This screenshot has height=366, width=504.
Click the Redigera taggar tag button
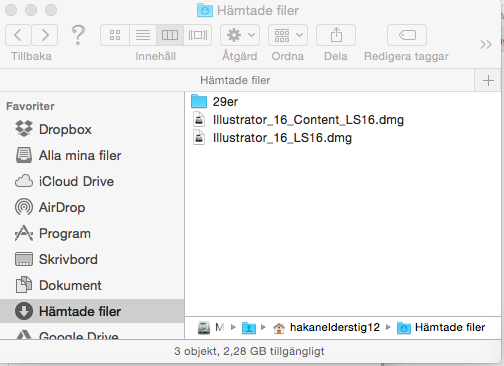[407, 35]
